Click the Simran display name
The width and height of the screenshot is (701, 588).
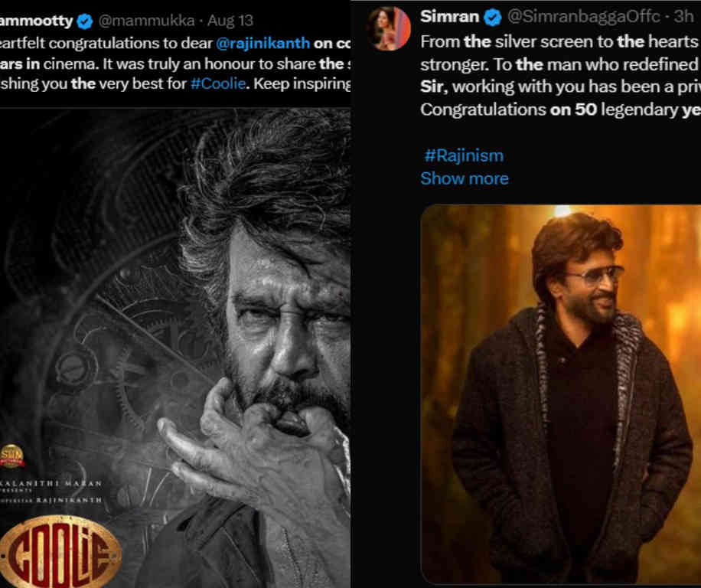(449, 17)
